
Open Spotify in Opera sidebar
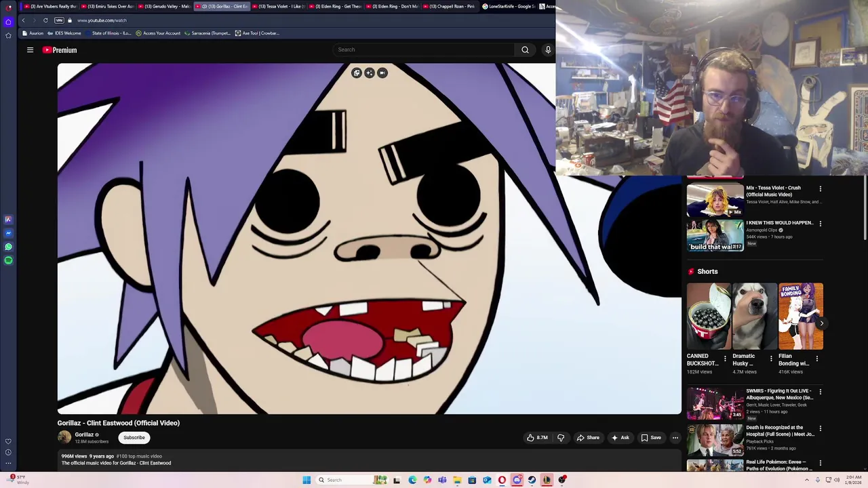pyautogui.click(x=8, y=260)
